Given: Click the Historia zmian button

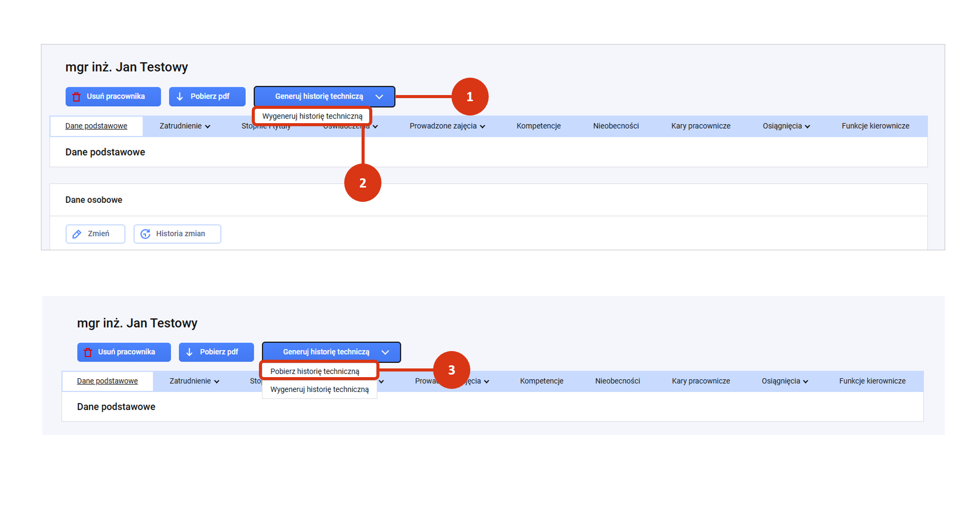Looking at the screenshot, I should 177,234.
